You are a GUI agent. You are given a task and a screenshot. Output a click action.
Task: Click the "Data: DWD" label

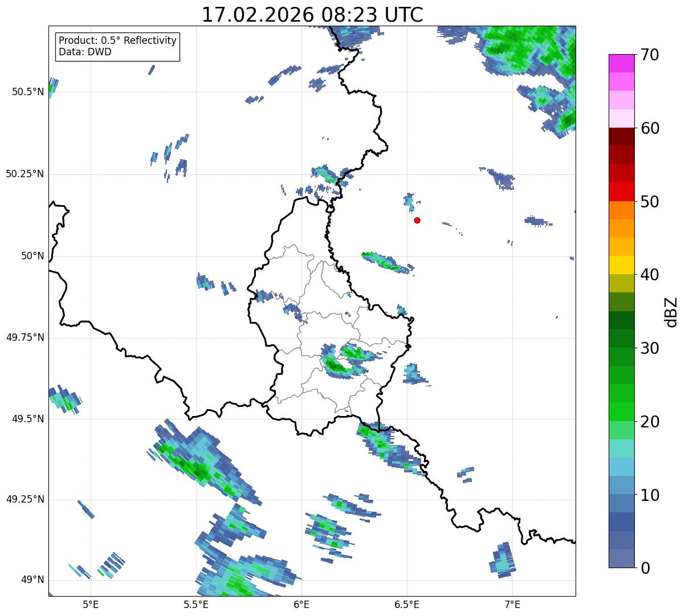tap(85, 52)
